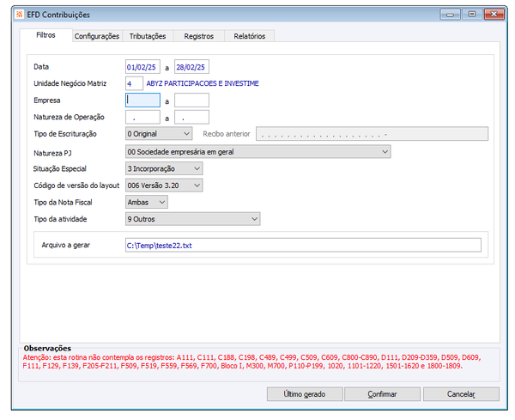Click the Tipo de Escrituração label

point(65,134)
